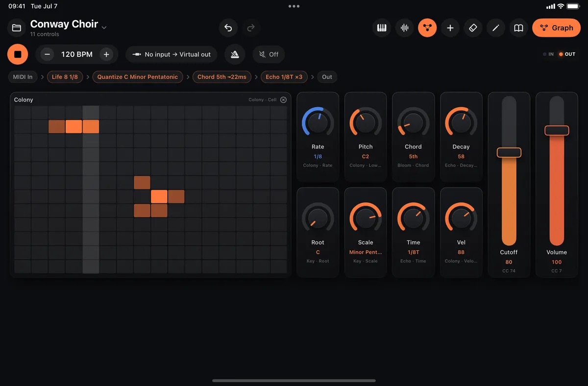Click the Chord knob
The height and width of the screenshot is (386, 588).
coord(413,122)
